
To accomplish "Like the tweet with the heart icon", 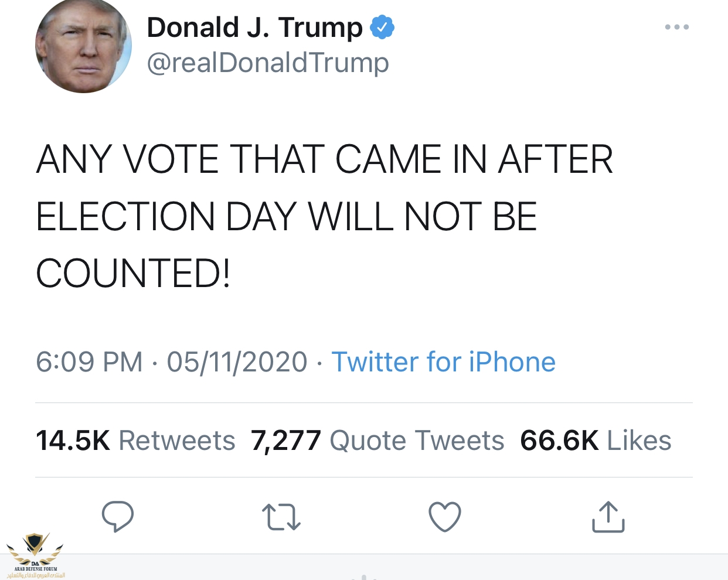I will coord(445,517).
